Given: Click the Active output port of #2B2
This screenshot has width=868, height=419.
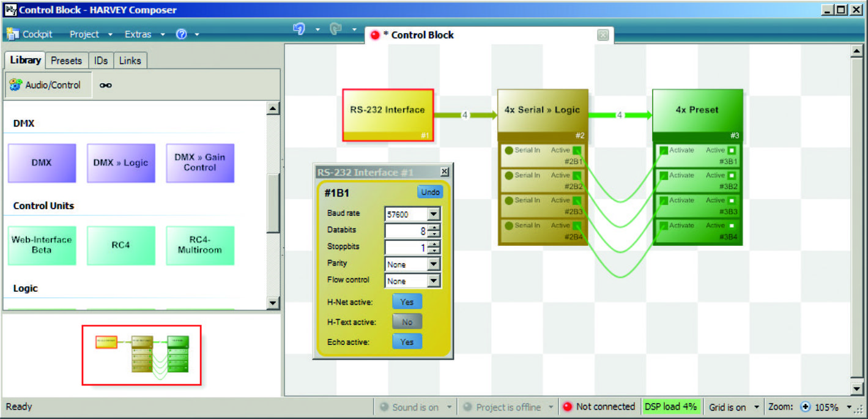Looking at the screenshot, I should point(576,176).
